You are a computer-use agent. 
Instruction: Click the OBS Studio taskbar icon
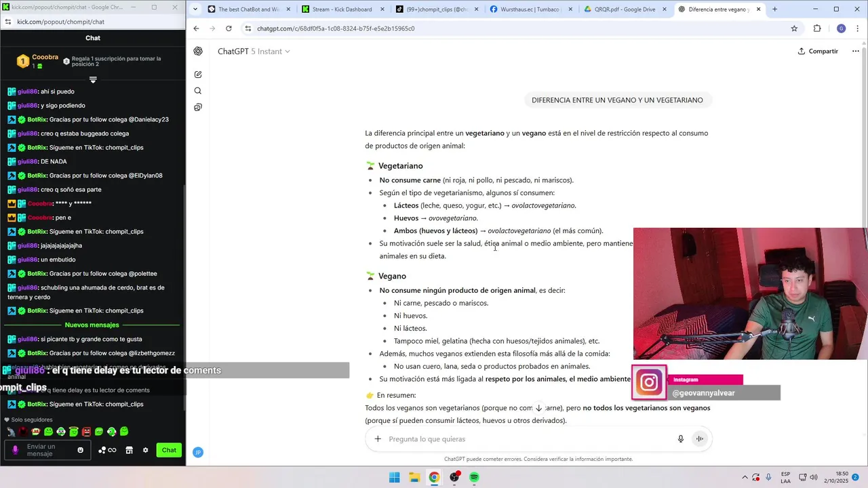pos(454,477)
